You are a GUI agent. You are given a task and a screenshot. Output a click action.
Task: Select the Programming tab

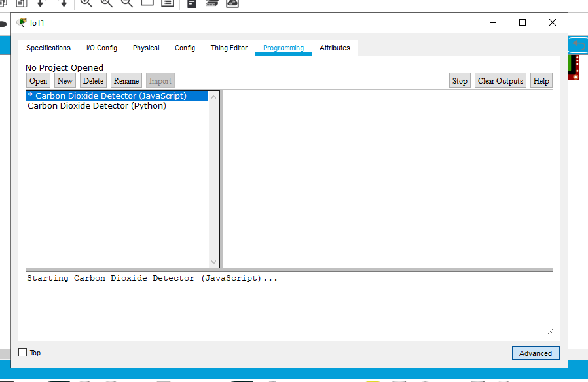(284, 48)
